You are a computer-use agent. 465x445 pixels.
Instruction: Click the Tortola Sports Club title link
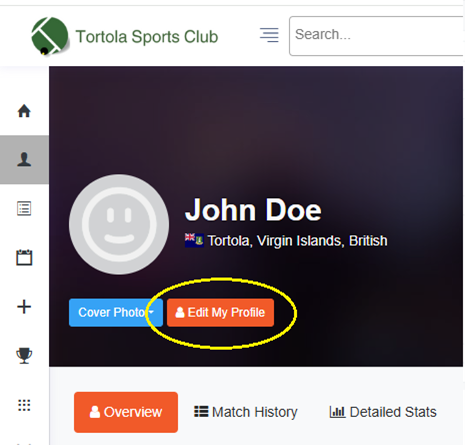click(x=147, y=37)
